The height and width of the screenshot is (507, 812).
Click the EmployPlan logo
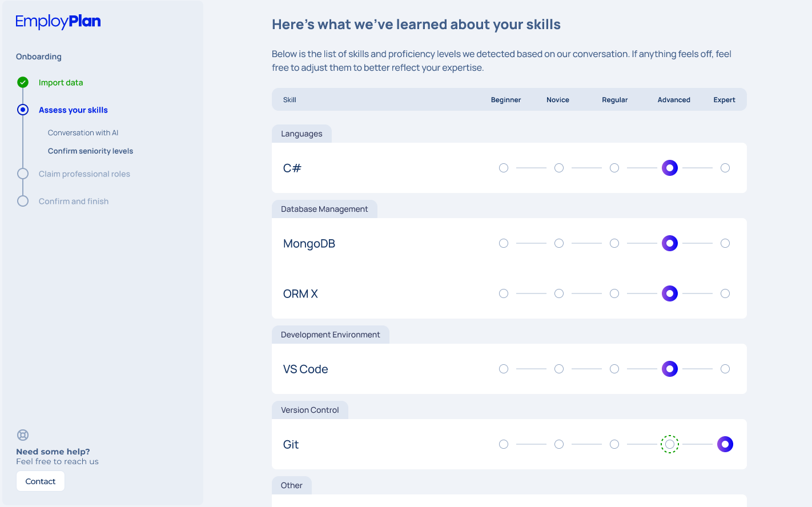coord(58,22)
